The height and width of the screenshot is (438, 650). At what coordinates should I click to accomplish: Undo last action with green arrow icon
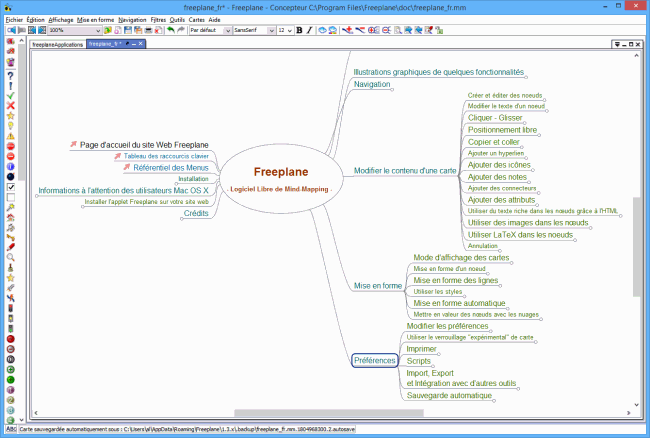170,30
